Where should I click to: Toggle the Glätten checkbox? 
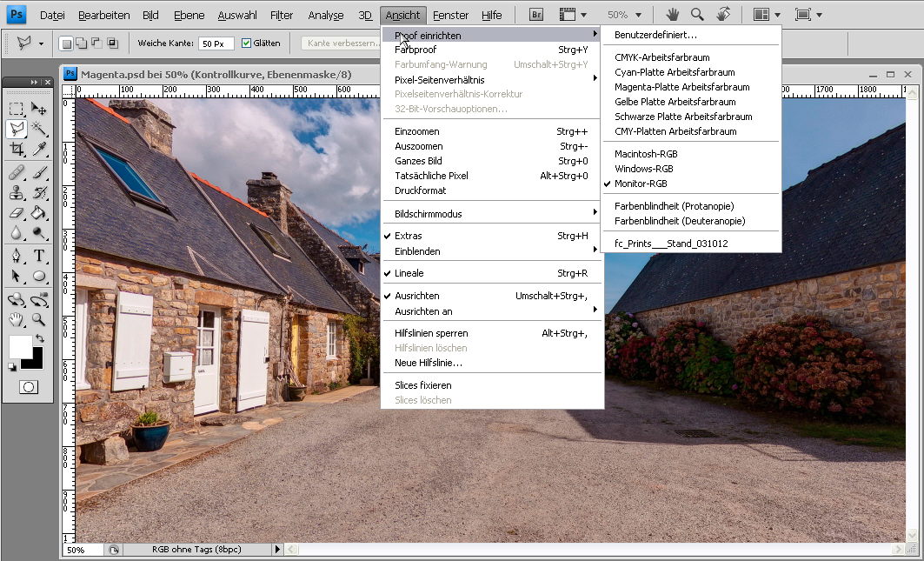pos(247,43)
